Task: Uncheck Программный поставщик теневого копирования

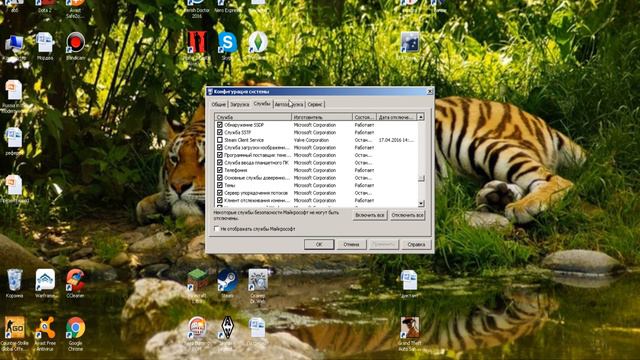Action: pyautogui.click(x=220, y=155)
